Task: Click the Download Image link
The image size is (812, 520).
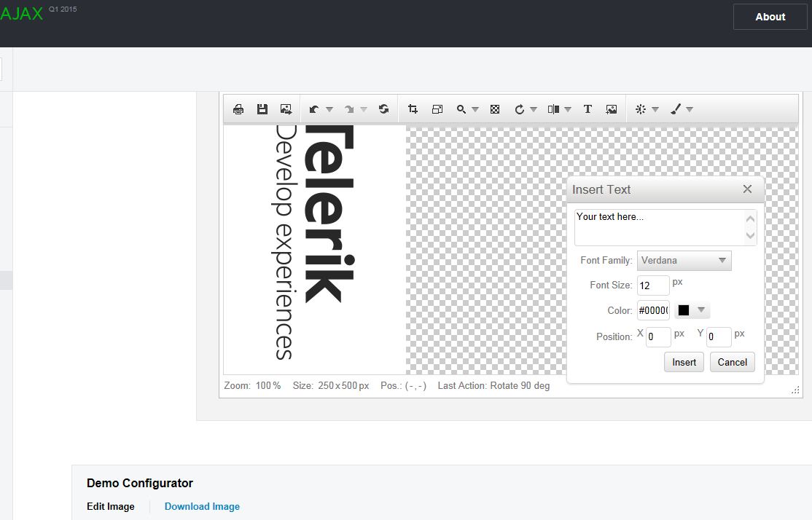Action: pos(202,507)
